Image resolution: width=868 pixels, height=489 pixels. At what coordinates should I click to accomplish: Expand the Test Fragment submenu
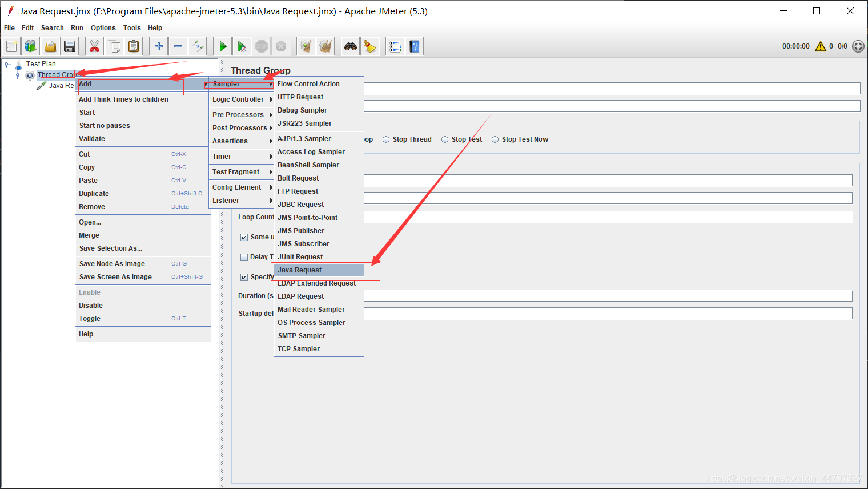(x=242, y=172)
